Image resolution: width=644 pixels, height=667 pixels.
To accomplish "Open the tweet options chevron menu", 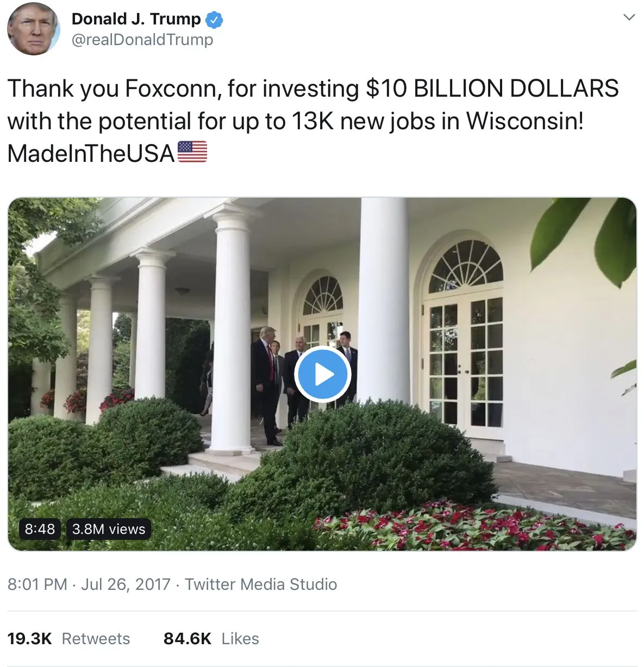I will [x=628, y=17].
